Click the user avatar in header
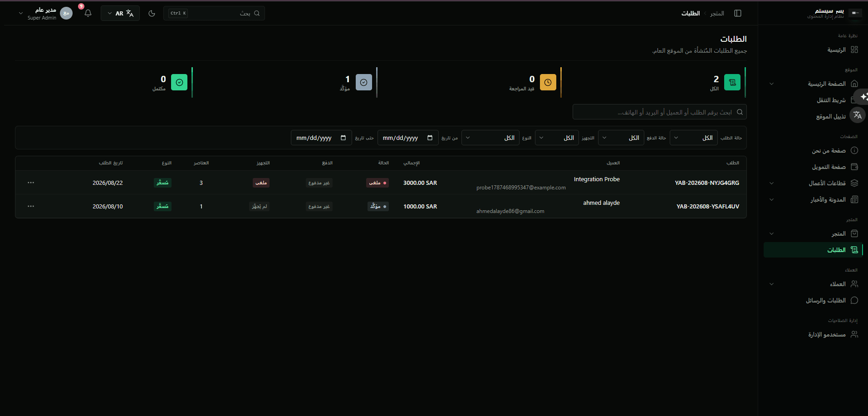Viewport: 868px width, 416px height. [66, 13]
